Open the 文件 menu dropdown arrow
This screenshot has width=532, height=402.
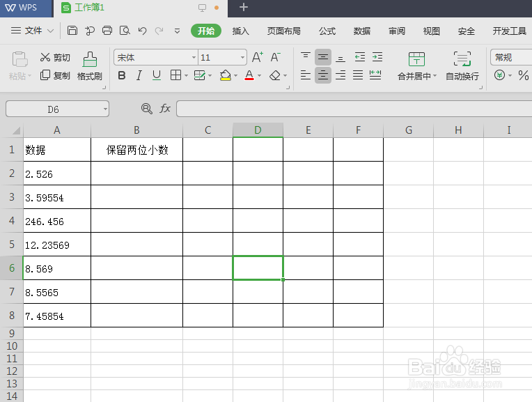point(51,31)
